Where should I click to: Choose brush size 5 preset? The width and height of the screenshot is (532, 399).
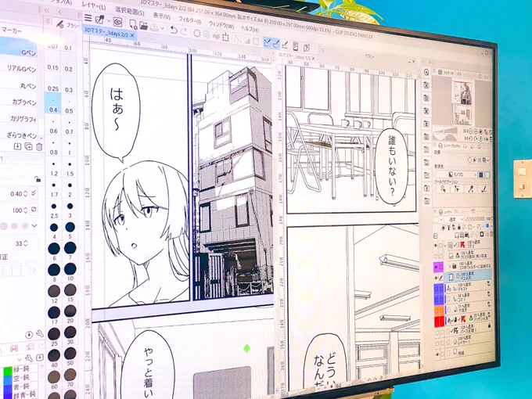(70, 229)
